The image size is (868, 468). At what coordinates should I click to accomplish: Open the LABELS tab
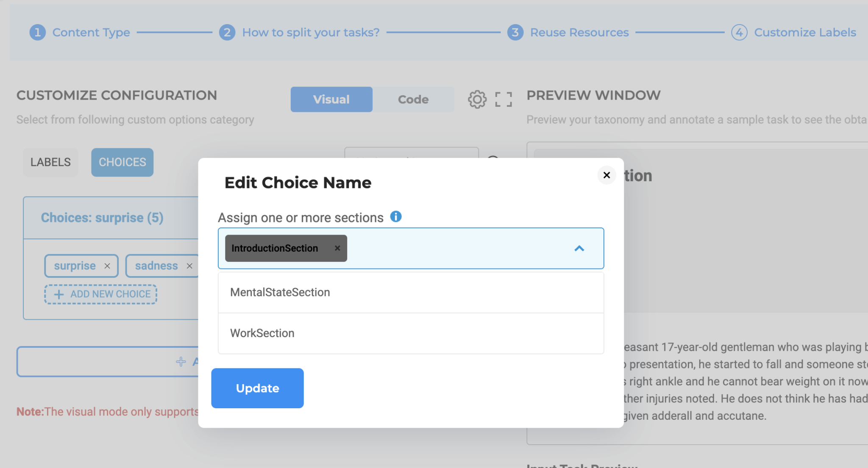pos(50,162)
